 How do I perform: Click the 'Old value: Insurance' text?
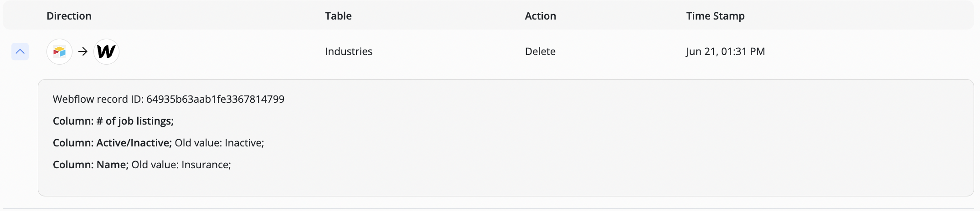(181, 165)
